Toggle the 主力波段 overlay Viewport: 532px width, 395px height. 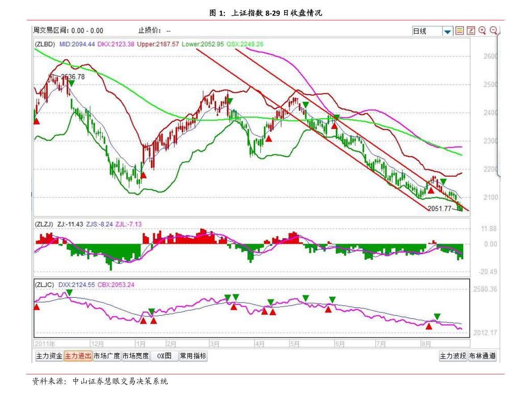pyautogui.click(x=453, y=356)
